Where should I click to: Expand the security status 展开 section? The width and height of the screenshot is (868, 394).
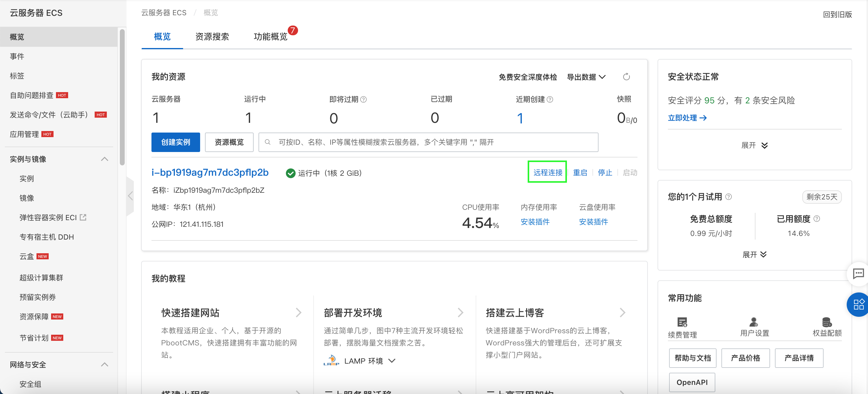click(x=754, y=146)
